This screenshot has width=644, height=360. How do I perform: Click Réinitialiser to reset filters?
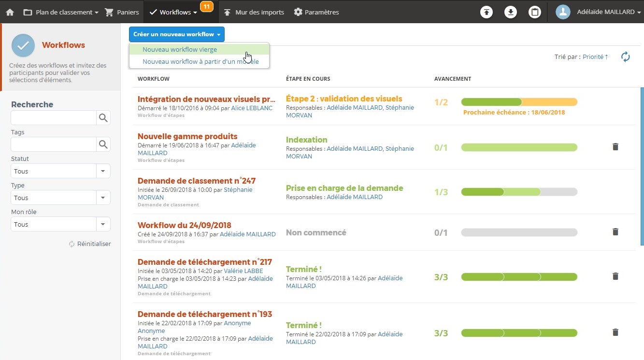[x=90, y=244]
